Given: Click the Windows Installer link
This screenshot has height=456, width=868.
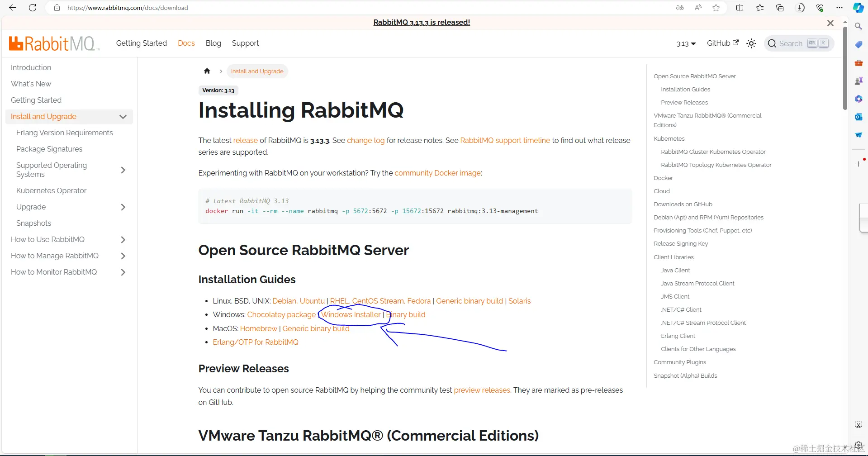Looking at the screenshot, I should (351, 314).
